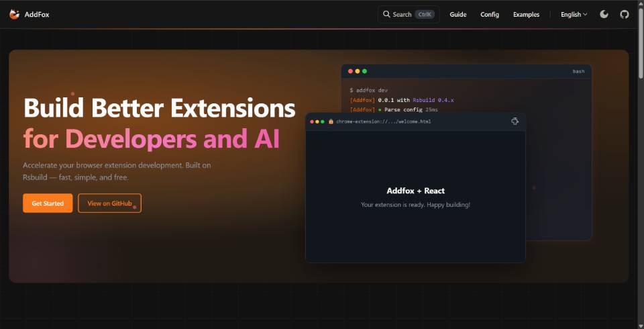
Task: Click the 'Addfox + React' heading
Action: coord(416,191)
